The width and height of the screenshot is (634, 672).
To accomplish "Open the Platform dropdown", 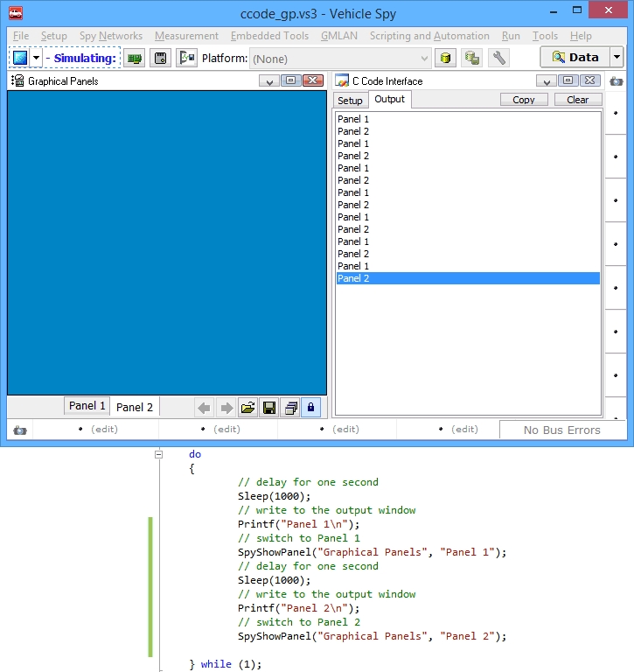I will coord(424,59).
